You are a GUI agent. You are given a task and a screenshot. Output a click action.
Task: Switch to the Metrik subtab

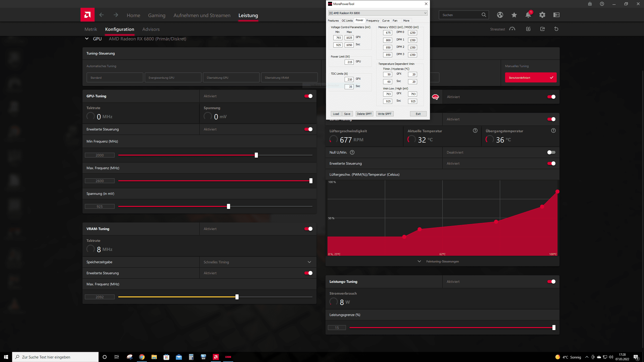pyautogui.click(x=91, y=29)
